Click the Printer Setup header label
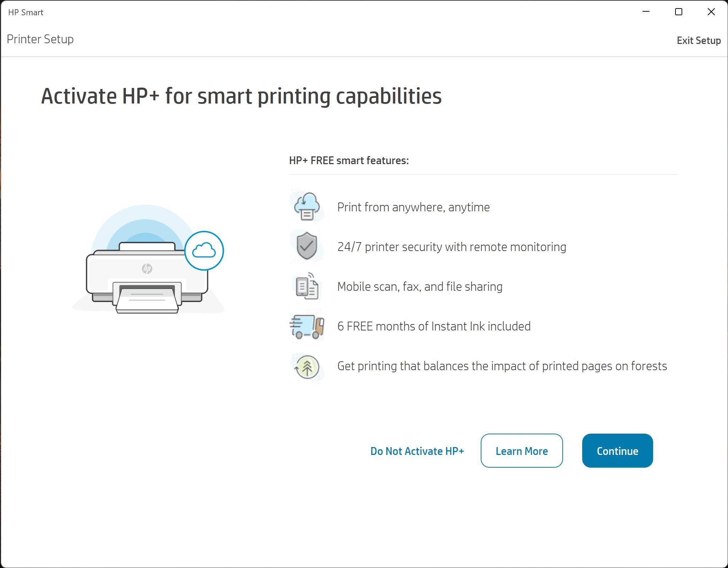728x568 pixels. (x=40, y=39)
